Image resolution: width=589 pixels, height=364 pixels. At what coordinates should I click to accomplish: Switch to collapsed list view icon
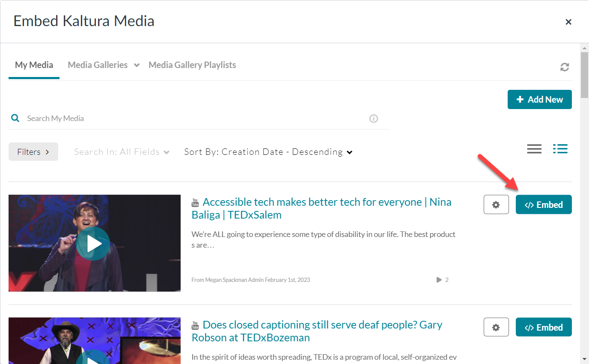pos(534,149)
